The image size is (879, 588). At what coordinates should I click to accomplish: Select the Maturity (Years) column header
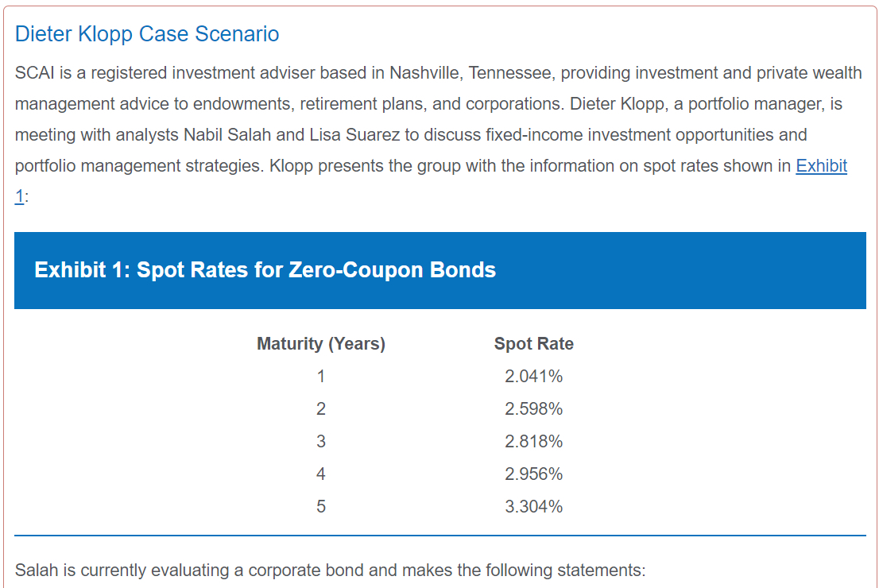pos(321,344)
